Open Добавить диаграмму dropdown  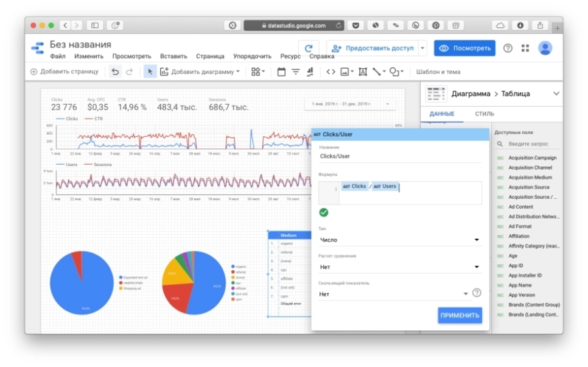point(200,71)
